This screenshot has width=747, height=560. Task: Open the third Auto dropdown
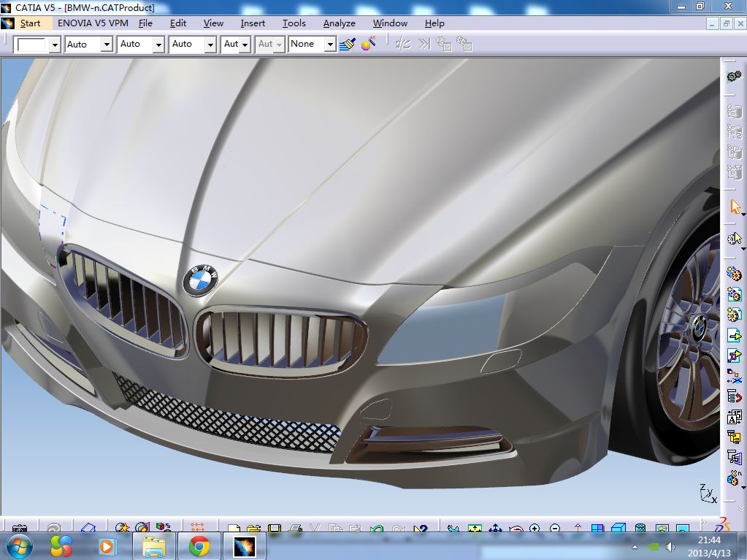(x=210, y=45)
